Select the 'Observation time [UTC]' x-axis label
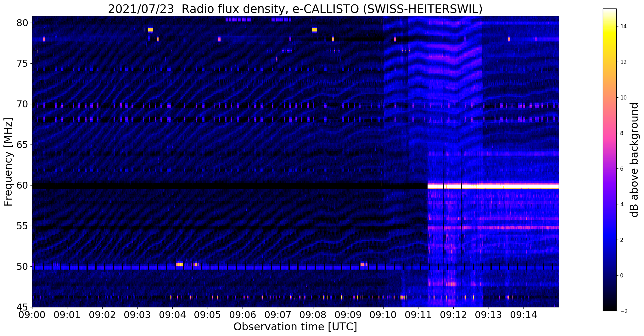The height and width of the screenshot is (336, 644). (295, 327)
